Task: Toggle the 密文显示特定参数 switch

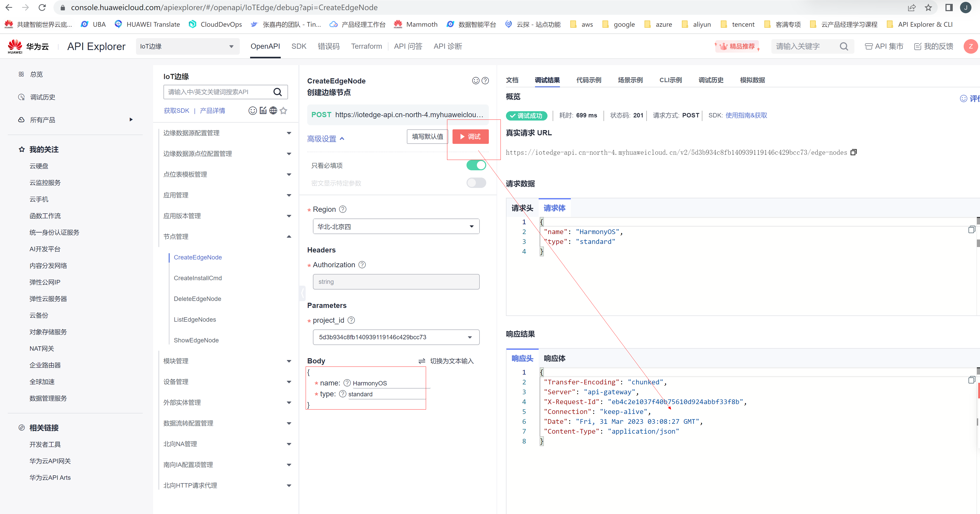Action: [x=476, y=183]
